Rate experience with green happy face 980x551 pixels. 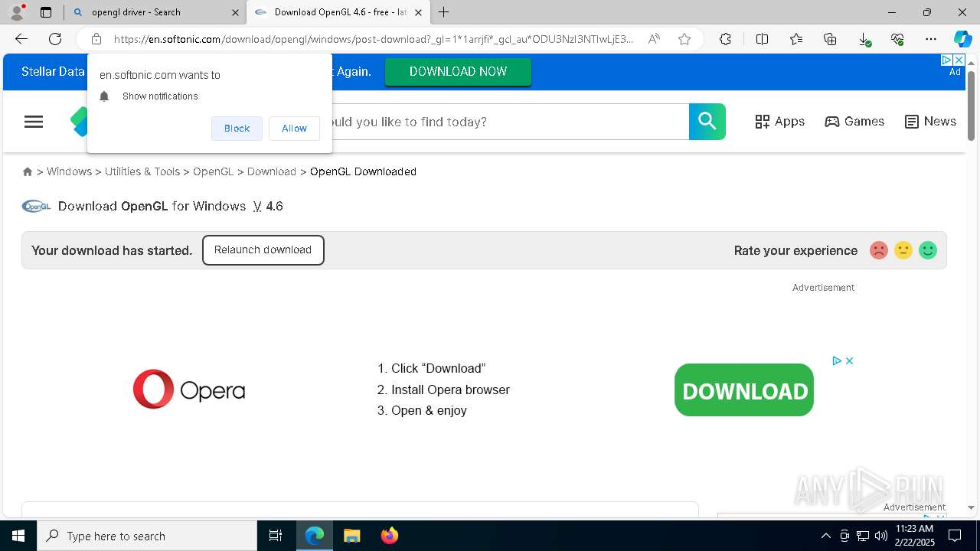coord(928,250)
